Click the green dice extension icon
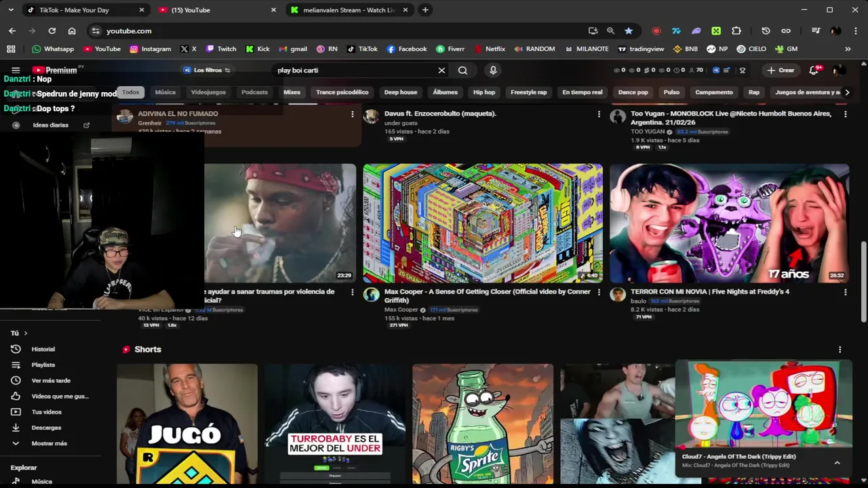This screenshot has height=488, width=868. (716, 30)
